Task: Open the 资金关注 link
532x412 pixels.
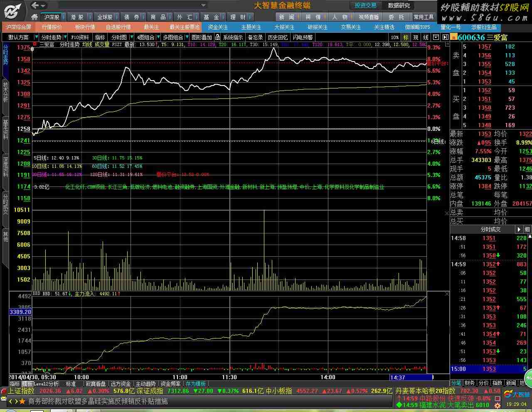Action: pos(218,27)
